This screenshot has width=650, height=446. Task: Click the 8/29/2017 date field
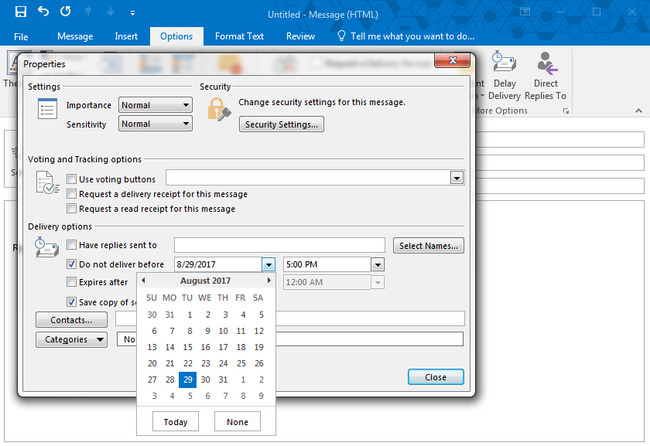click(x=218, y=264)
